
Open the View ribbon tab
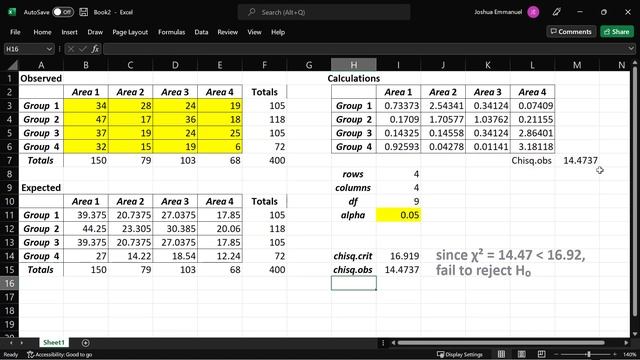pyautogui.click(x=254, y=32)
